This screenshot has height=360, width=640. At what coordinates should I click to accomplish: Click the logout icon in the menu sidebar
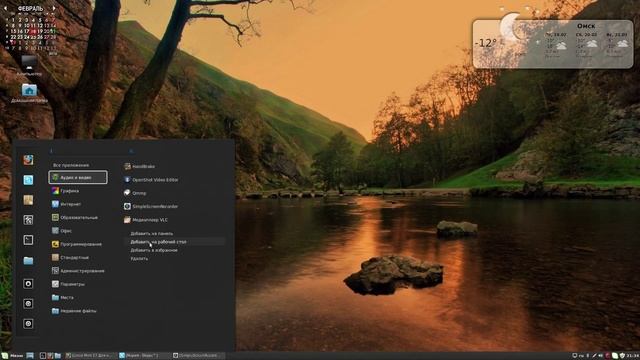coord(28,304)
